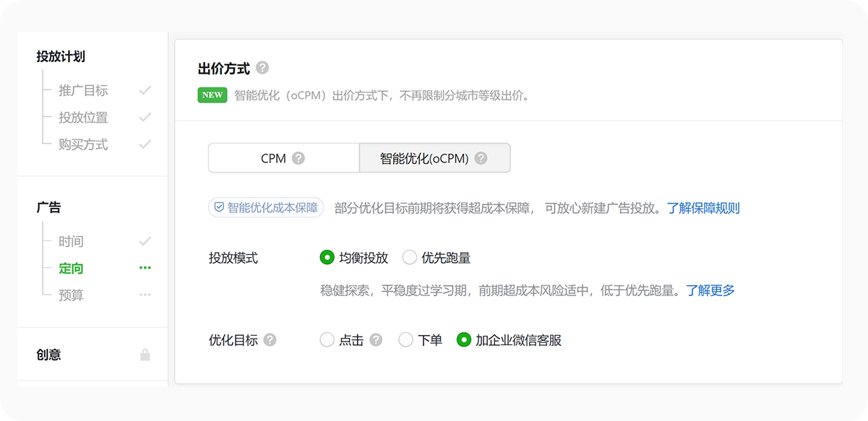Select 均衡投放 radio button
This screenshot has width=868, height=421.
[327, 257]
